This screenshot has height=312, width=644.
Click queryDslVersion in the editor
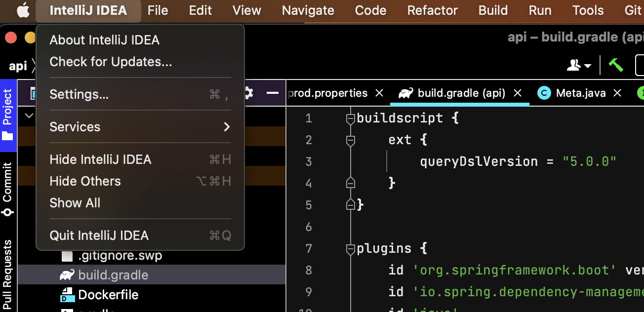click(x=479, y=161)
